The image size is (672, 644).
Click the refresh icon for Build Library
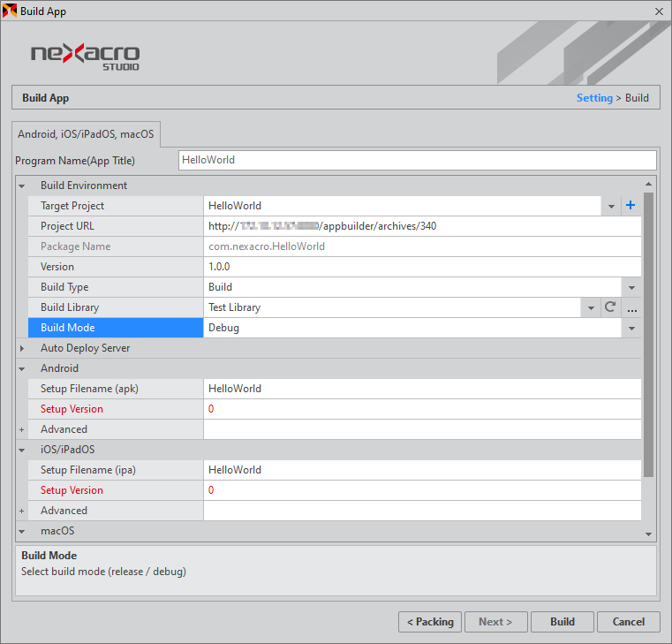pyautogui.click(x=609, y=307)
